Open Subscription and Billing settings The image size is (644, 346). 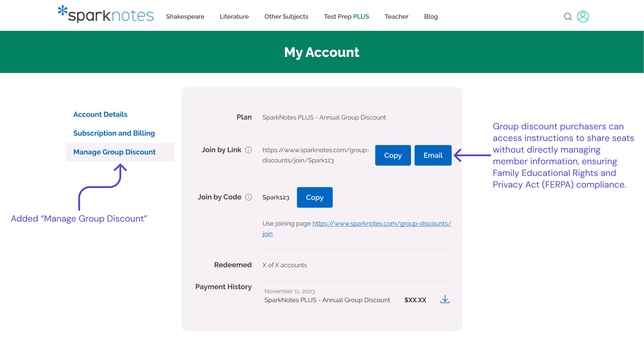click(x=114, y=133)
